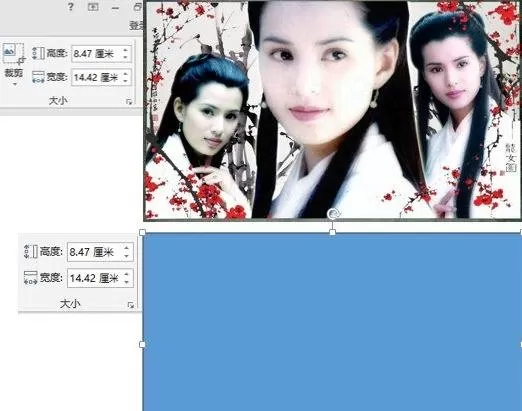The image size is (522, 411).
Task: Click width icon in Size group beside blue rectangle
Action: pos(30,277)
